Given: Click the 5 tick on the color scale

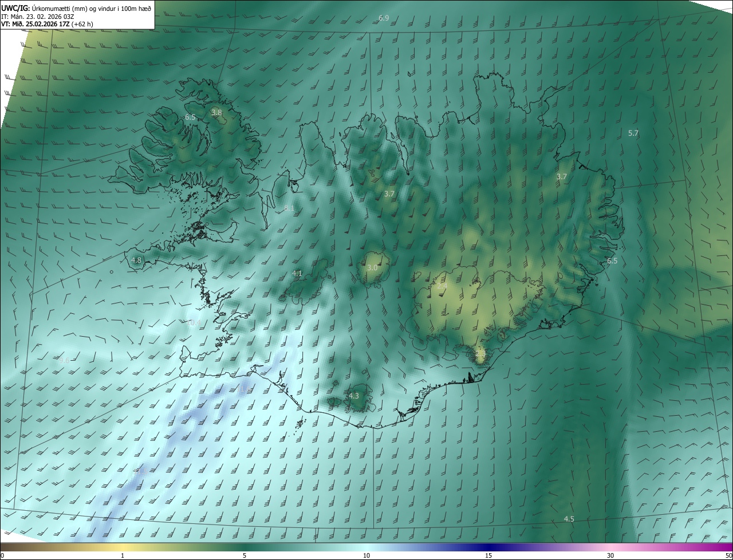Looking at the screenshot, I should coord(245,555).
